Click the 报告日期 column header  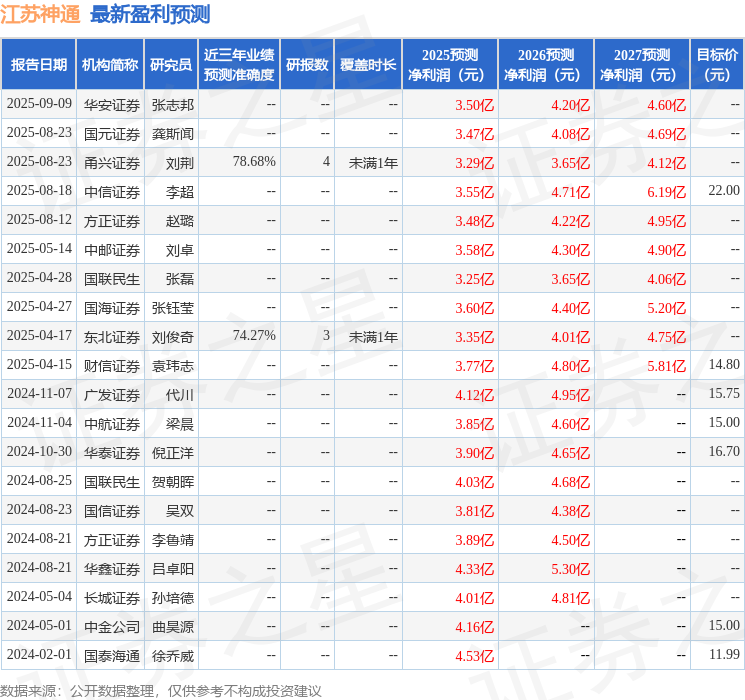coord(38,65)
